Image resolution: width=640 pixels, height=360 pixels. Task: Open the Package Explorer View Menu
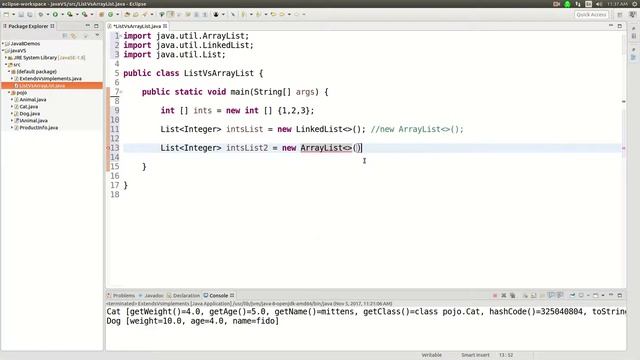pyautogui.click(x=97, y=36)
